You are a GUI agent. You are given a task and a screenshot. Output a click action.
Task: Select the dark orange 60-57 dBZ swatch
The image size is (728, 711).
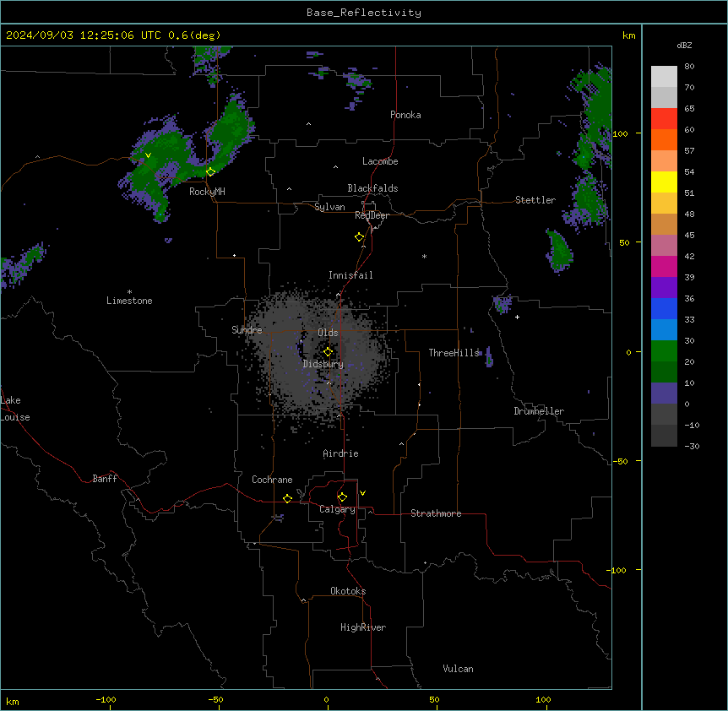click(x=664, y=139)
